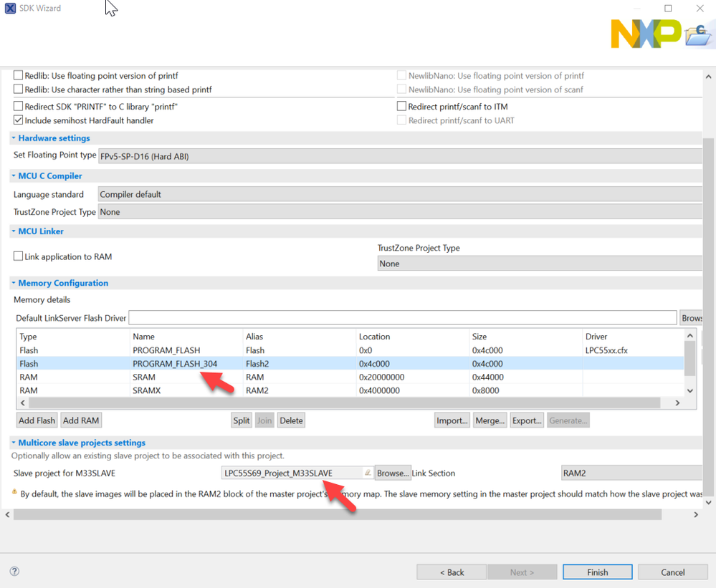The width and height of the screenshot is (716, 588).
Task: Check Link application to RAM
Action: [19, 256]
